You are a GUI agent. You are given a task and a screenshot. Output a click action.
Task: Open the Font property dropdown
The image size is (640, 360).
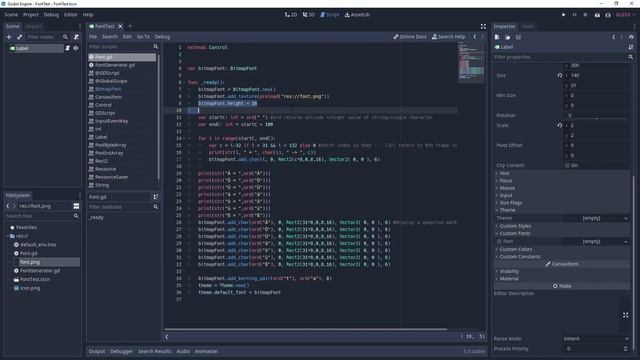pos(596,242)
